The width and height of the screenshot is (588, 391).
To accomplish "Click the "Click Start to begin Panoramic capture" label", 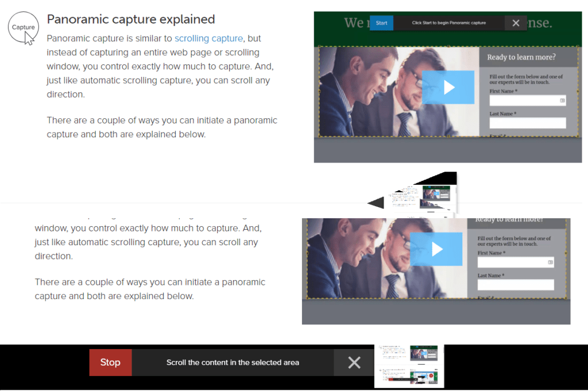I will [448, 23].
